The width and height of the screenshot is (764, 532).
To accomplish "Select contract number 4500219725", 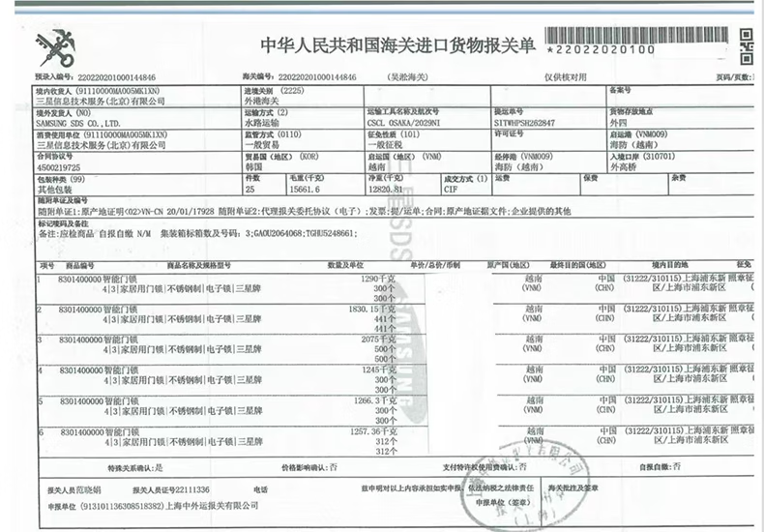I will tap(58, 167).
